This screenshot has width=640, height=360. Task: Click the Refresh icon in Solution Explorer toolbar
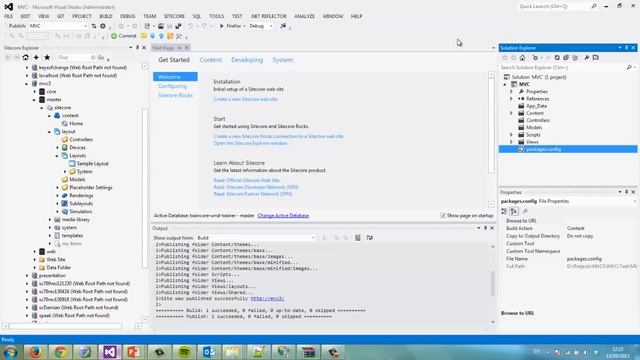tap(557, 58)
